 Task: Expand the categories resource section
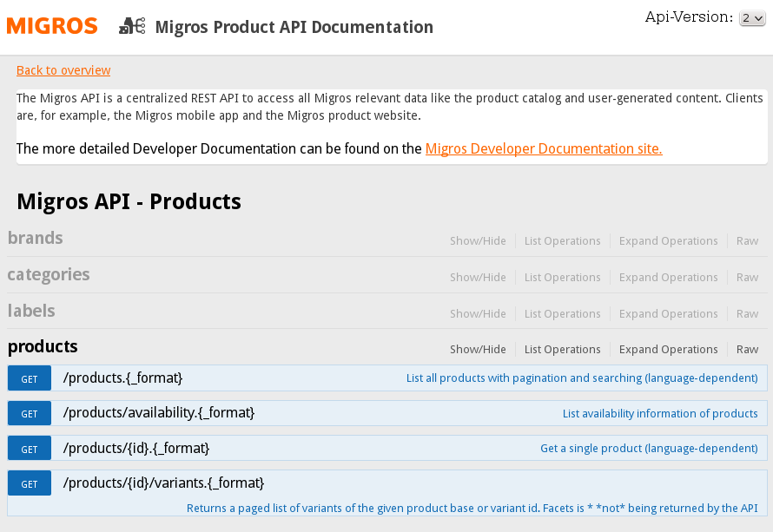[x=49, y=274]
